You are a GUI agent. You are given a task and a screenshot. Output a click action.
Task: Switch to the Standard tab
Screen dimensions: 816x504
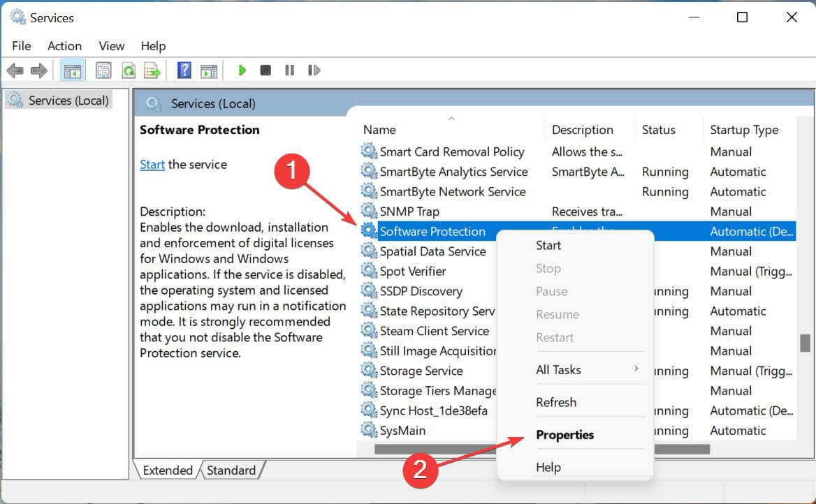(231, 470)
